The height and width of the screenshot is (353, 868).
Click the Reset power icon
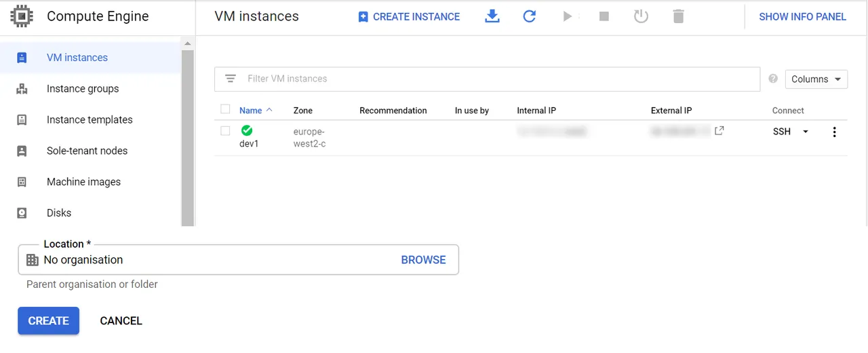click(642, 16)
